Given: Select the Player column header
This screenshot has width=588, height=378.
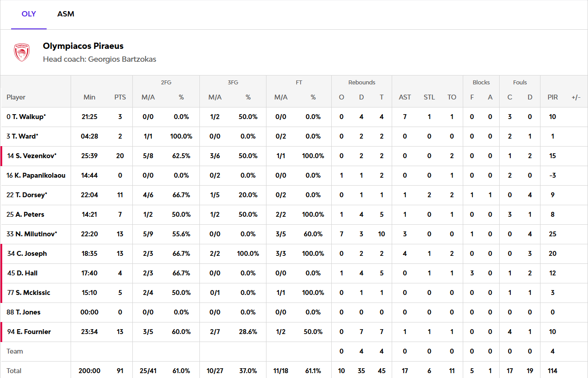Looking at the screenshot, I should 16,97.
